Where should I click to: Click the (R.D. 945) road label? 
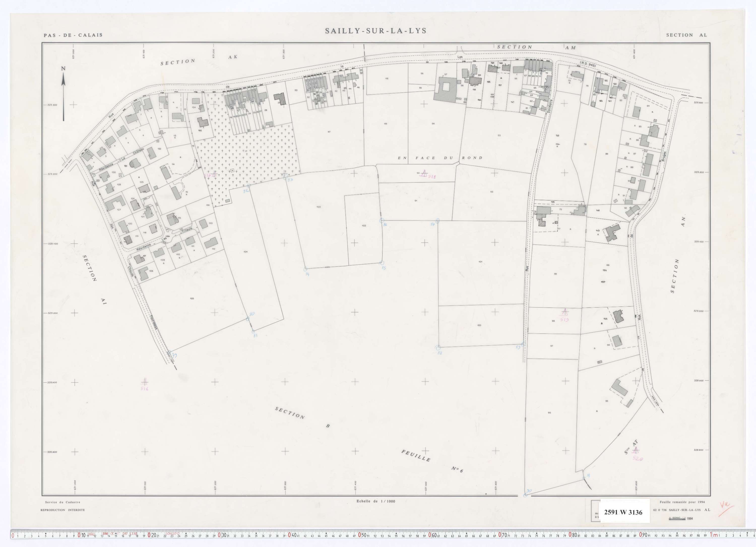click(x=588, y=65)
